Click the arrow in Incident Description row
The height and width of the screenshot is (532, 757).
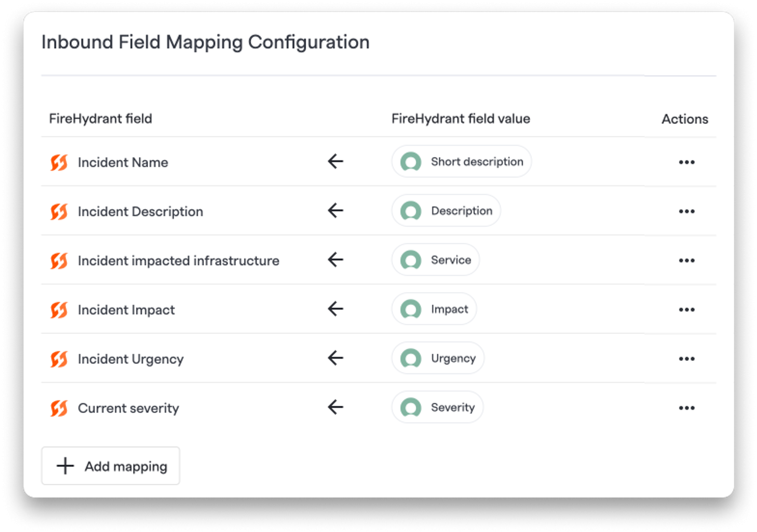click(x=335, y=210)
